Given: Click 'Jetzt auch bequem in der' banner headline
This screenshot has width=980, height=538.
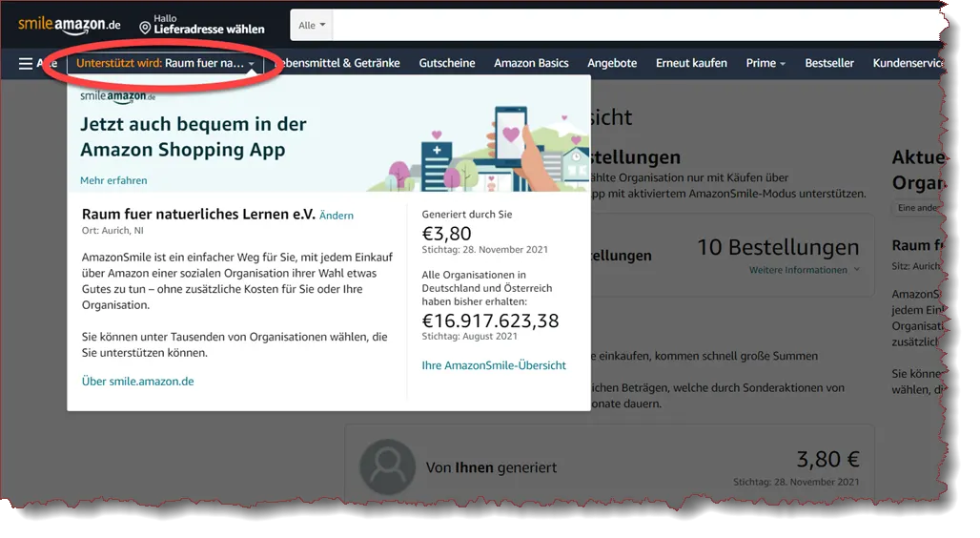Looking at the screenshot, I should 194,124.
